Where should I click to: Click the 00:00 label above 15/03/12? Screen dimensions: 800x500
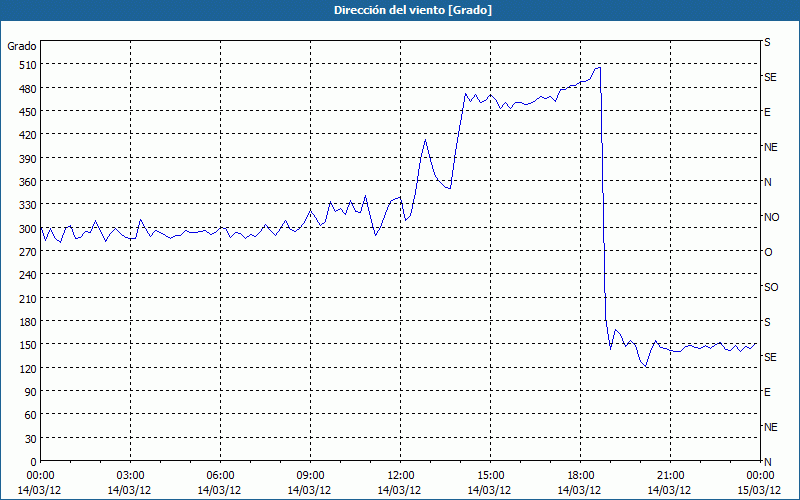(x=760, y=476)
